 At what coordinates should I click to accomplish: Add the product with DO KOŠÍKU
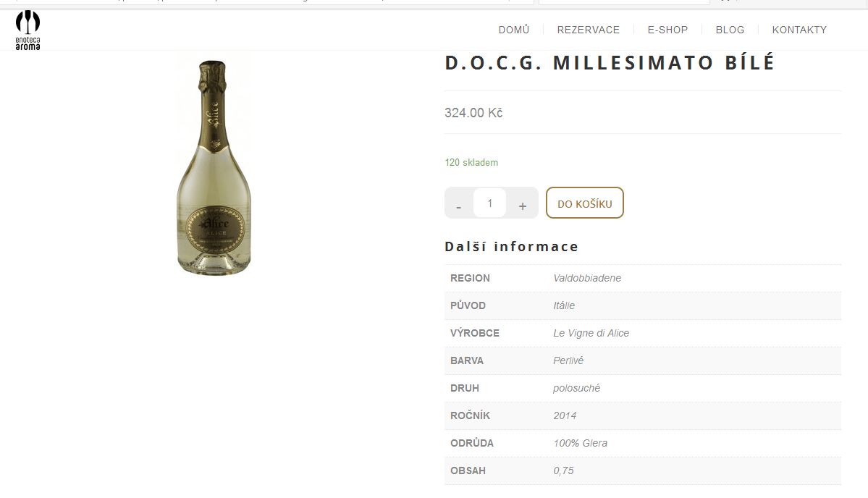584,203
